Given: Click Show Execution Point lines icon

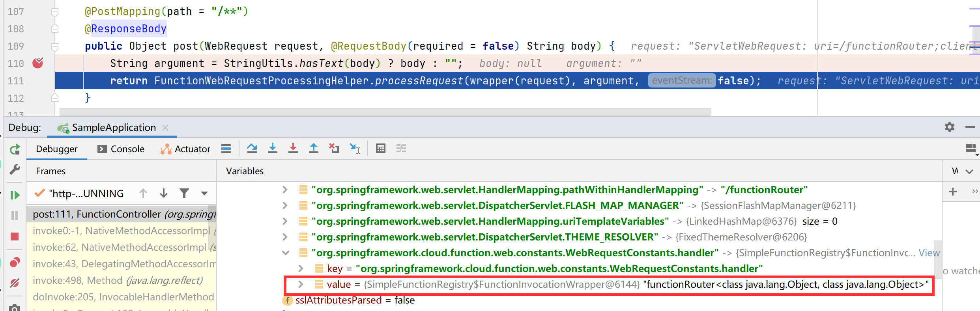Looking at the screenshot, I should coord(226,149).
